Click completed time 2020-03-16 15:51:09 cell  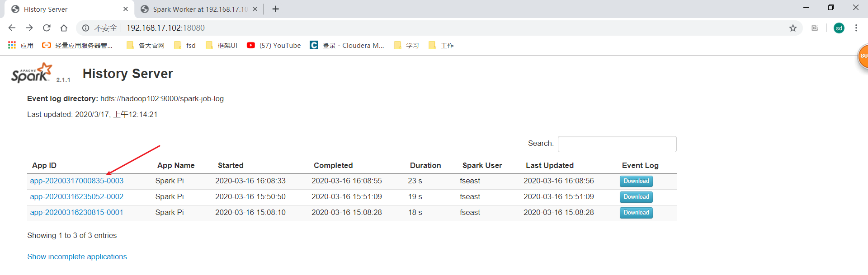(347, 197)
